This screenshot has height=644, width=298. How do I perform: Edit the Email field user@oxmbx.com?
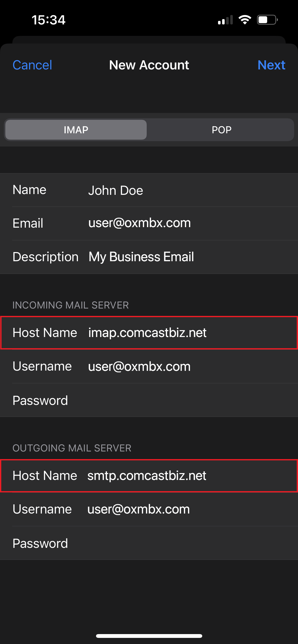(149, 223)
